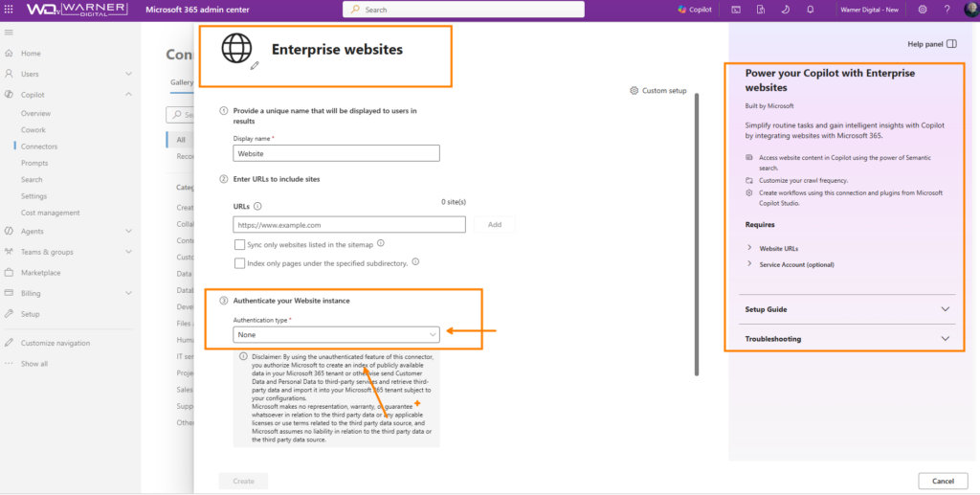Viewport: 980px width, 495px height.
Task: Click the Customize navigation pencil icon
Action: coord(9,343)
